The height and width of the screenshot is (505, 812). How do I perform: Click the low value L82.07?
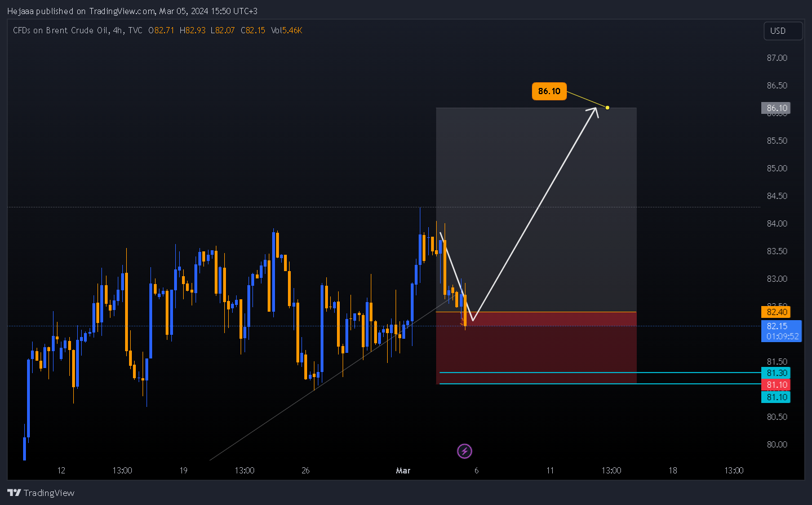click(223, 30)
